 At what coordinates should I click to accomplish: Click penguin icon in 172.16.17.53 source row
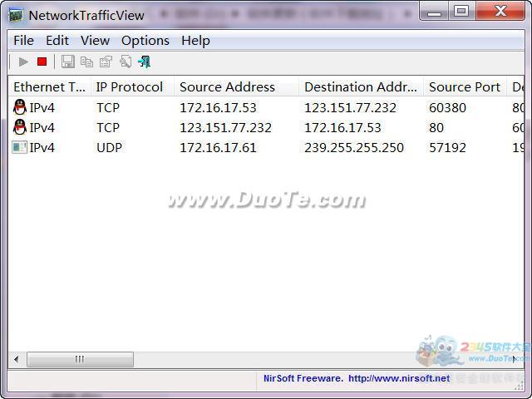20,107
